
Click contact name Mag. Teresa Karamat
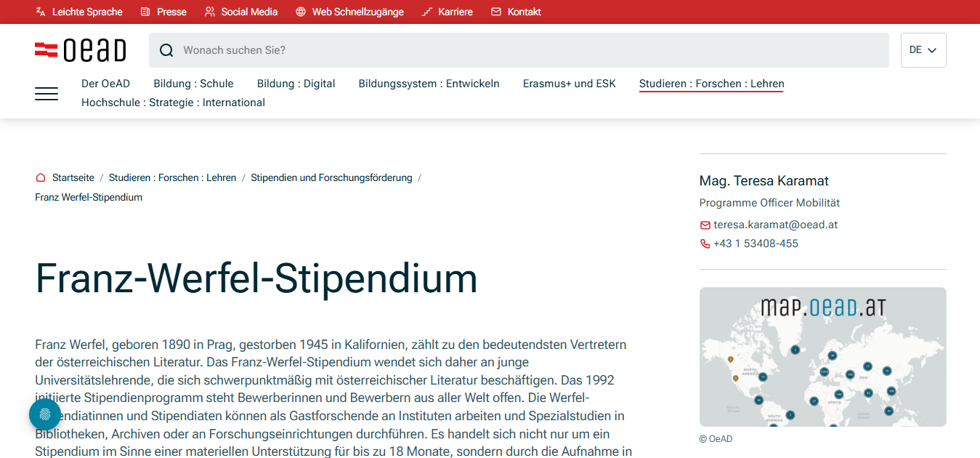pyautogui.click(x=764, y=181)
